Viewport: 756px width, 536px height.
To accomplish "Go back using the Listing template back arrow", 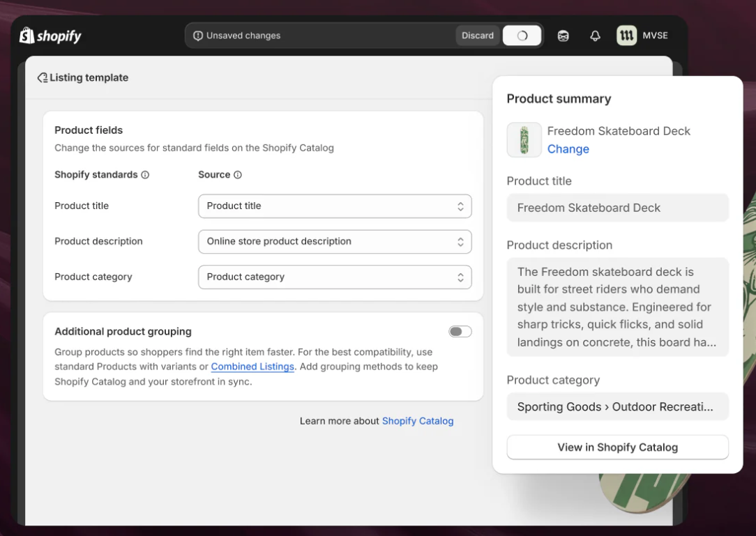I will point(42,77).
